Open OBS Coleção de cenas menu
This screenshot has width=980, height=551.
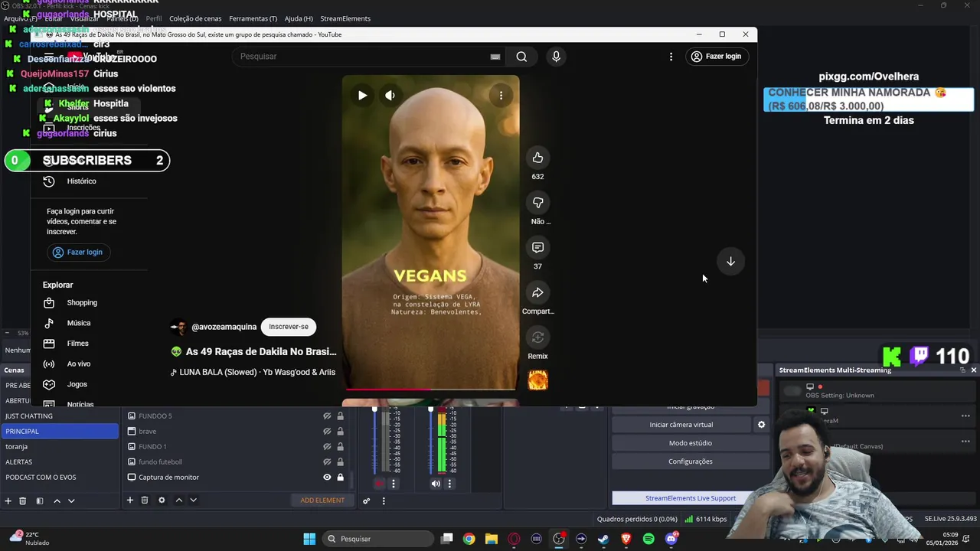pos(195,18)
